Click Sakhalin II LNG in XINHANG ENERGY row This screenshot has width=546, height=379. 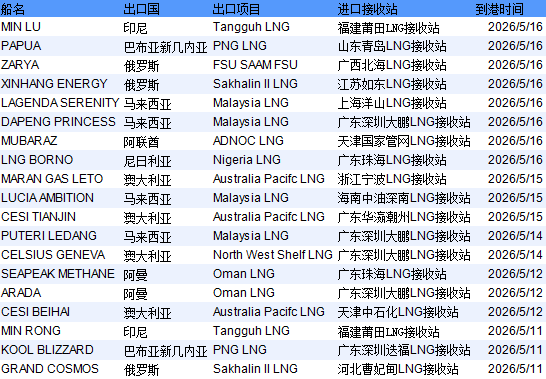pyautogui.click(x=255, y=84)
